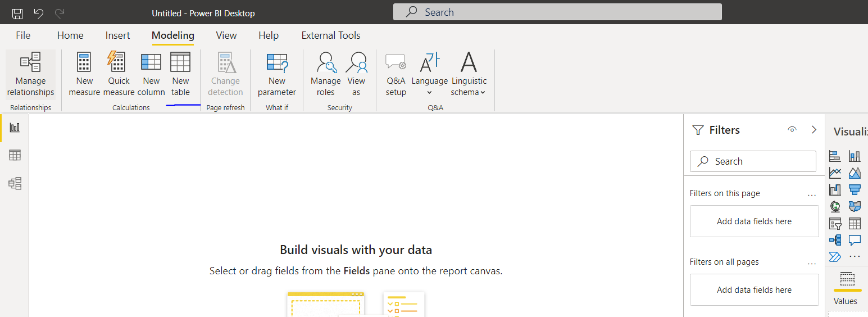This screenshot has width=868, height=317.
Task: Switch to the Home ribbon tab
Action: point(70,35)
